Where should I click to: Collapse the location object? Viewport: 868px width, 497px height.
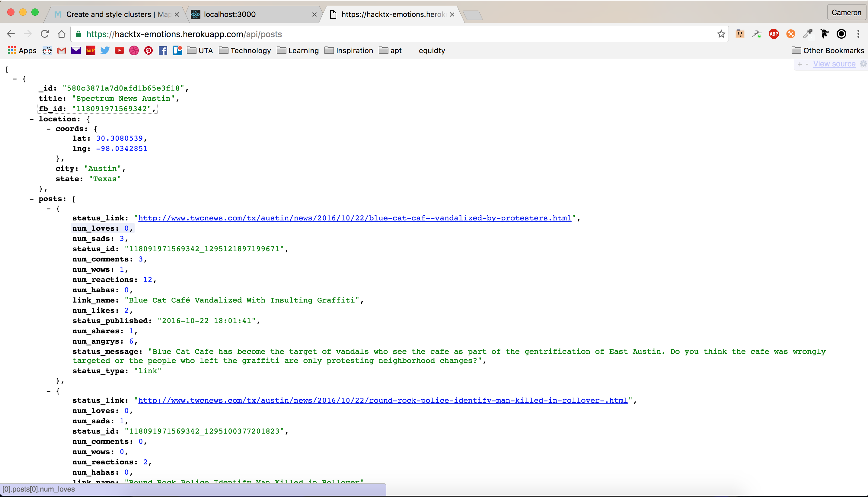point(32,119)
